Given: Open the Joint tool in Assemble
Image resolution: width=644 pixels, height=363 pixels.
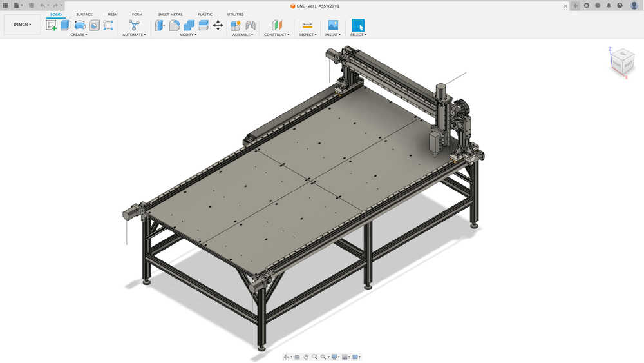Looking at the screenshot, I should click(x=250, y=25).
